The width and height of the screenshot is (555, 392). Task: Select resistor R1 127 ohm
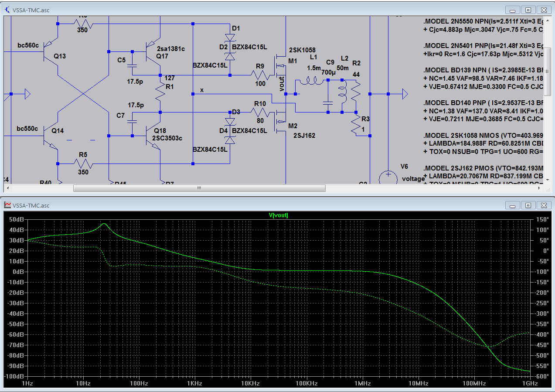pyautogui.click(x=160, y=93)
